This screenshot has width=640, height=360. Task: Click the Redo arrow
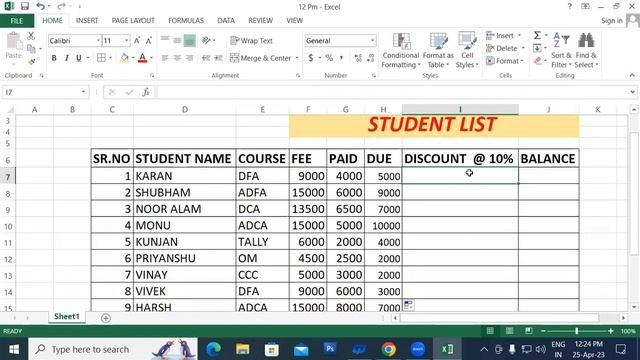[61, 6]
